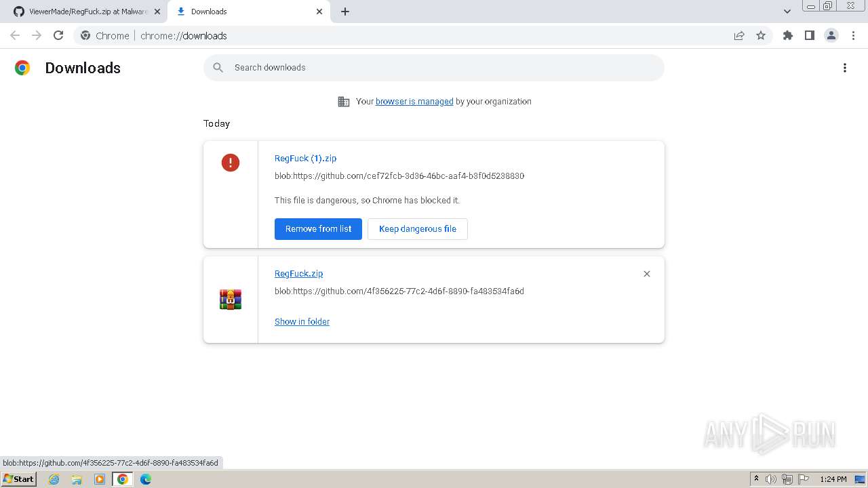Click the network tray icon
This screenshot has height=488, width=868.
787,479
